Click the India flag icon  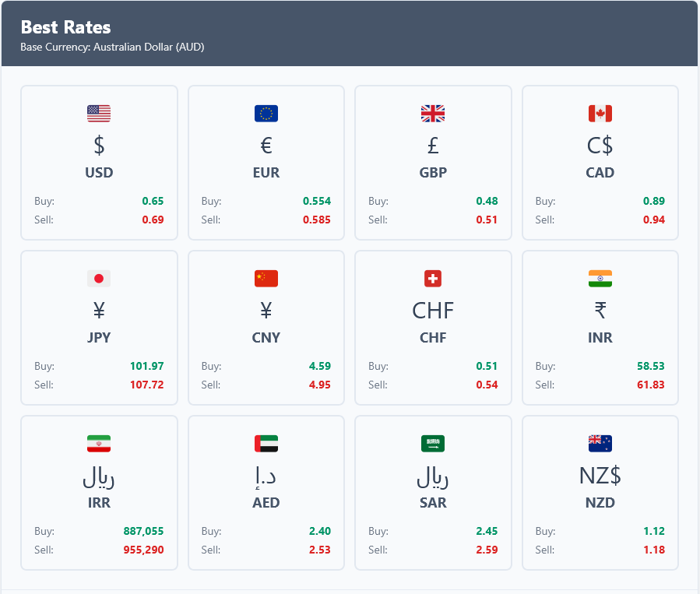click(600, 279)
